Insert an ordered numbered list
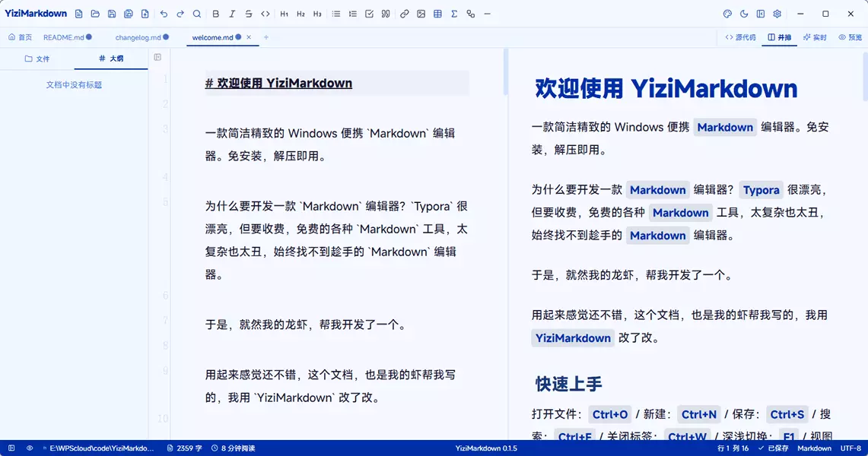 point(353,14)
